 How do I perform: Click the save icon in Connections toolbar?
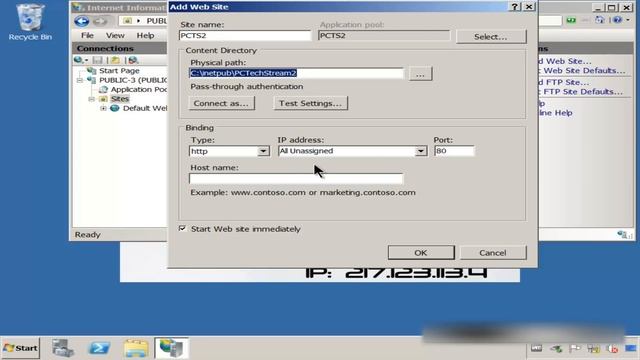(x=98, y=60)
